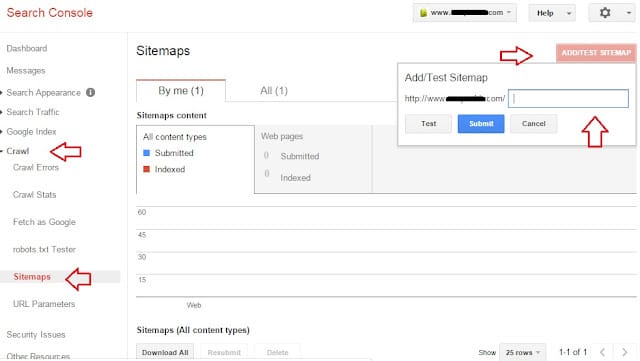The image size is (640, 361).
Task: Click the info icon beside Search Appearance
Action: click(90, 93)
